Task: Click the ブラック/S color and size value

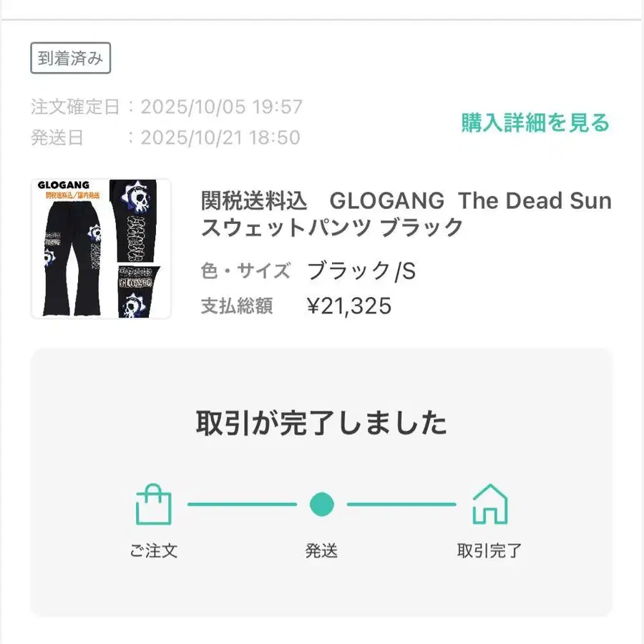Action: [x=361, y=271]
